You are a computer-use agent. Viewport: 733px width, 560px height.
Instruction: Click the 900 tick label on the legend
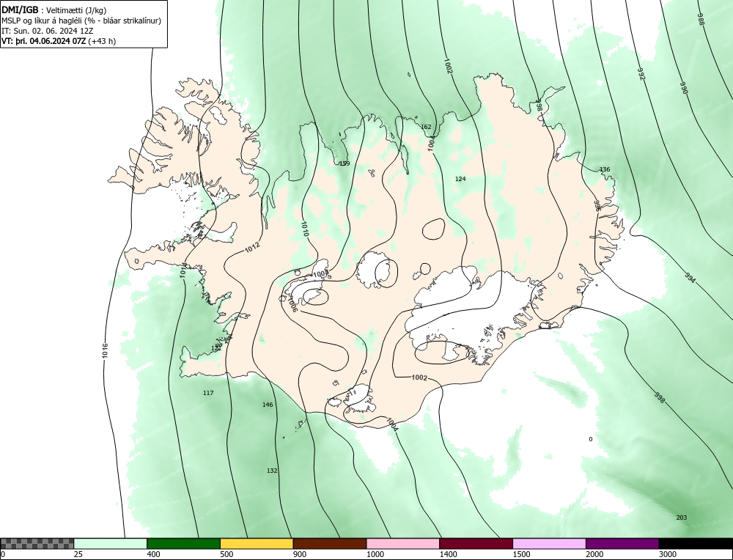coord(300,555)
